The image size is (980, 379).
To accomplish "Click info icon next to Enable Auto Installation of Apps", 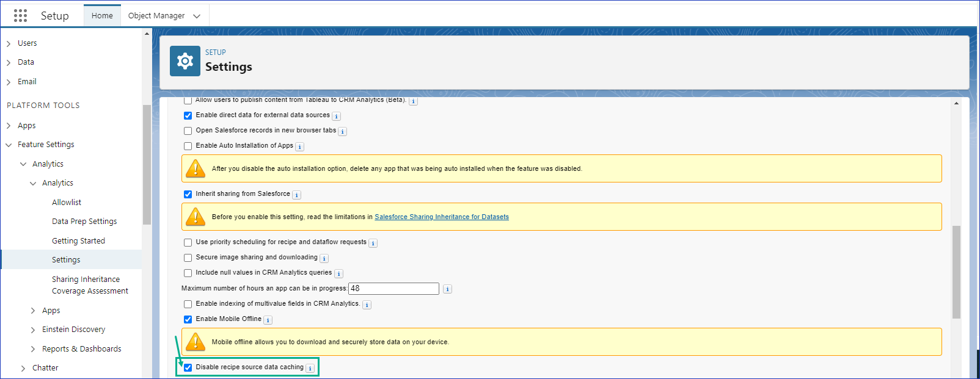I will 299,147.
